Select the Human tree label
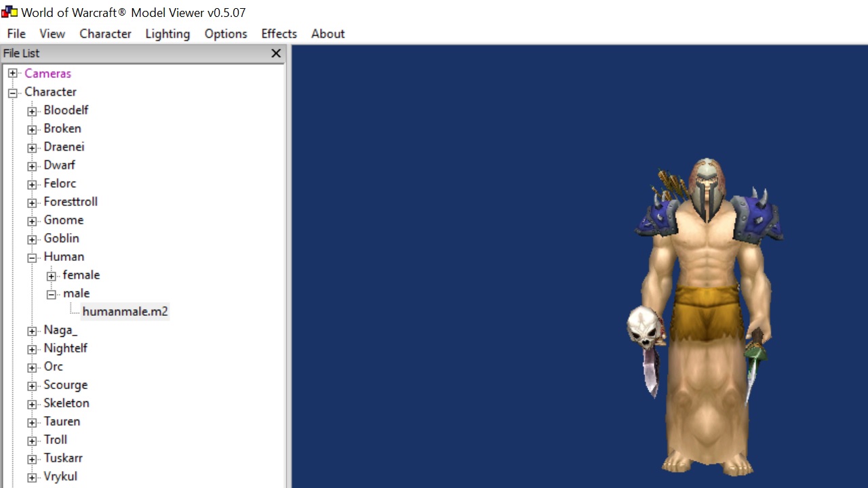 coord(64,256)
